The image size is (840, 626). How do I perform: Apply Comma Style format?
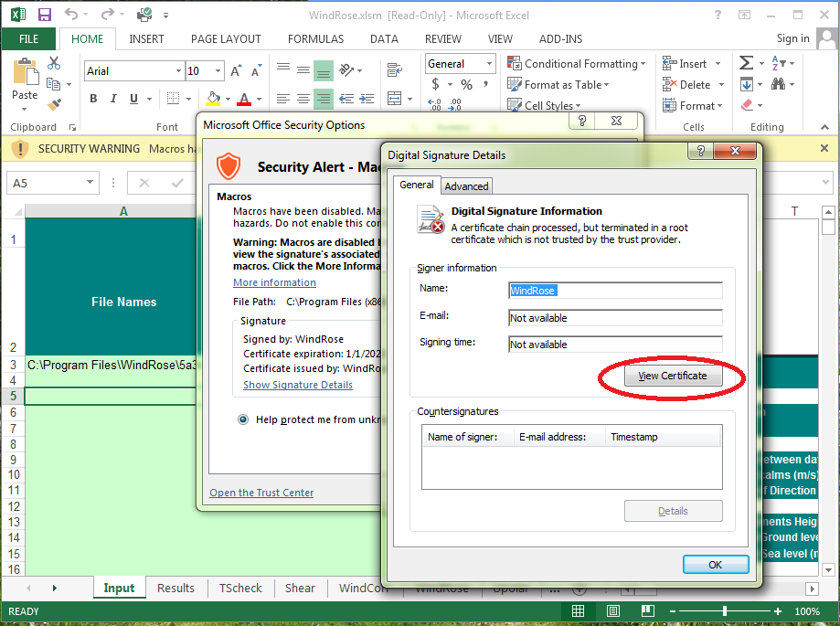click(x=486, y=85)
